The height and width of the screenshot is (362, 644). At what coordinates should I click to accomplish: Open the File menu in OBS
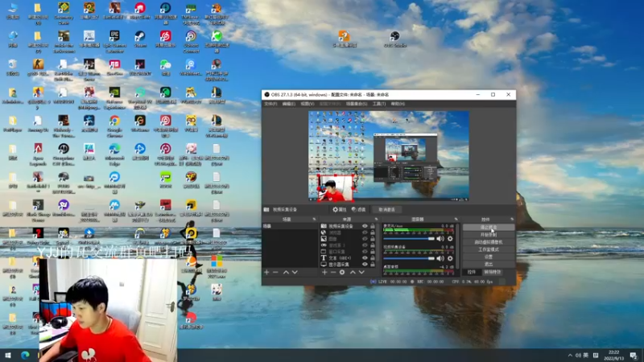(x=270, y=104)
